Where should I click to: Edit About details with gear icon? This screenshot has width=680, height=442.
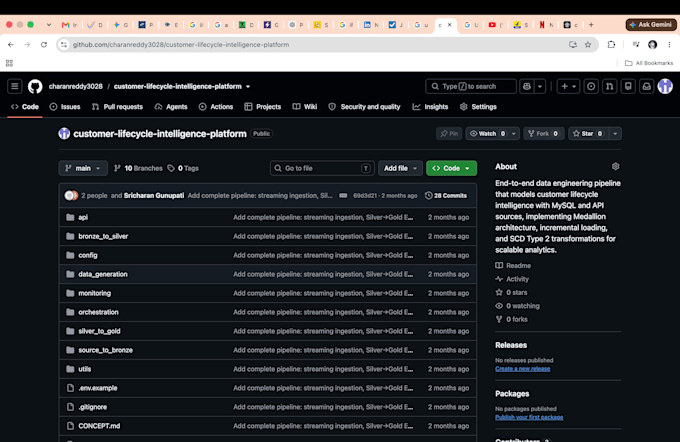point(615,167)
